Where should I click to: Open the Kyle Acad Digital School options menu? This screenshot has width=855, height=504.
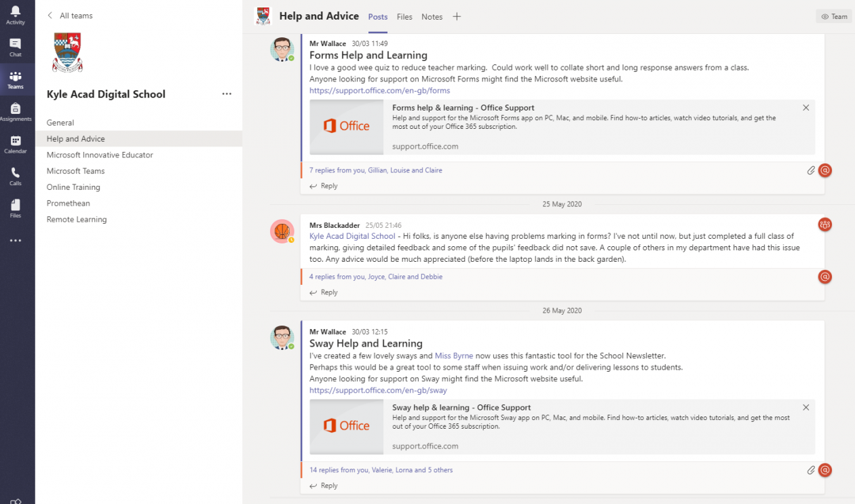coord(227,94)
